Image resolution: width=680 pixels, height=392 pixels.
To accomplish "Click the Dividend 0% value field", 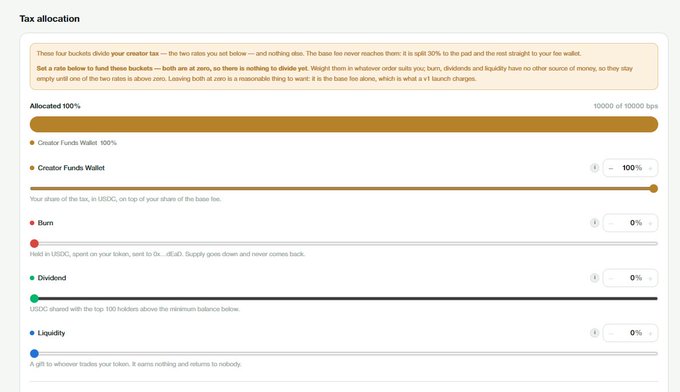I will 631,278.
